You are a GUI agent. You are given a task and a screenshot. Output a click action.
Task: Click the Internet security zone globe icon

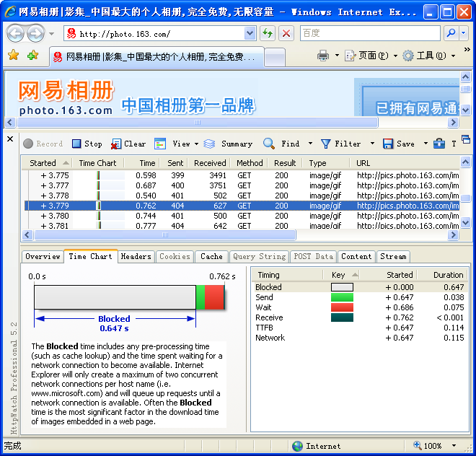297,446
